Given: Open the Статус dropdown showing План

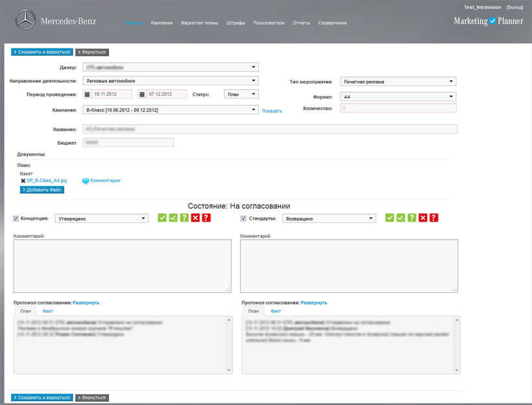Looking at the screenshot, I should coord(241,94).
